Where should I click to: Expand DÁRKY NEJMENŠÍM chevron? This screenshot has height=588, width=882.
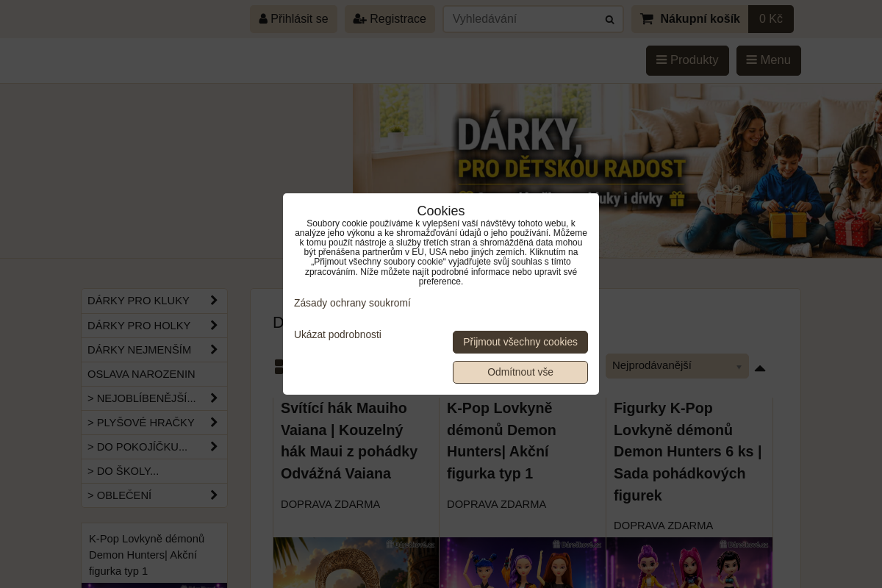click(x=214, y=349)
